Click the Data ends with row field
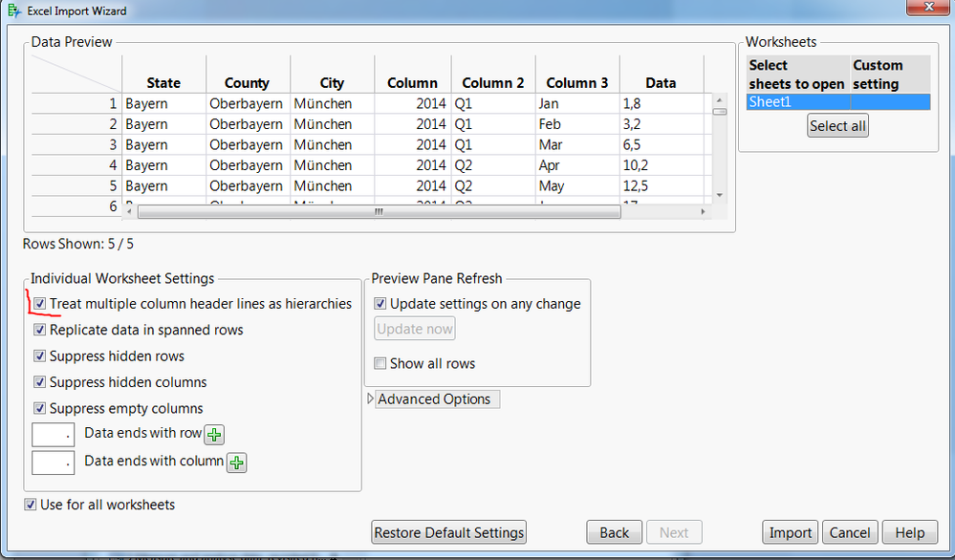 pyautogui.click(x=53, y=435)
